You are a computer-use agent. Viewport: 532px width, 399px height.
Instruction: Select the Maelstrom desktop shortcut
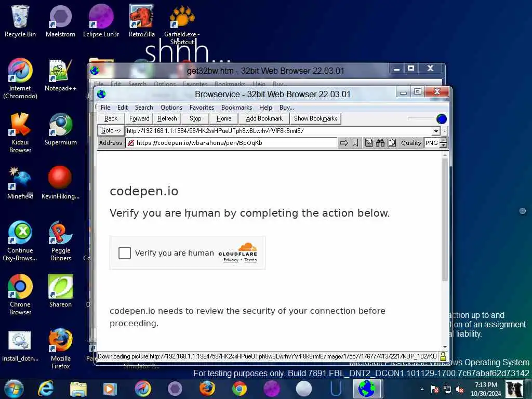60,21
